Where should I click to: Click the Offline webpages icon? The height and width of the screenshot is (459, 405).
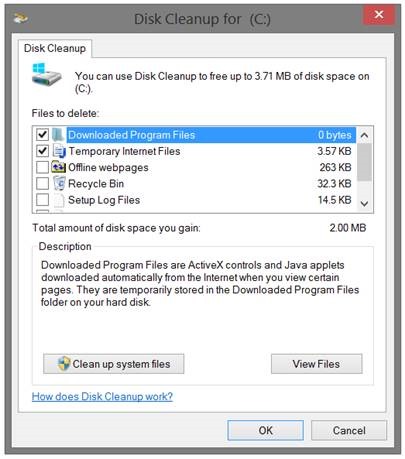pos(58,167)
